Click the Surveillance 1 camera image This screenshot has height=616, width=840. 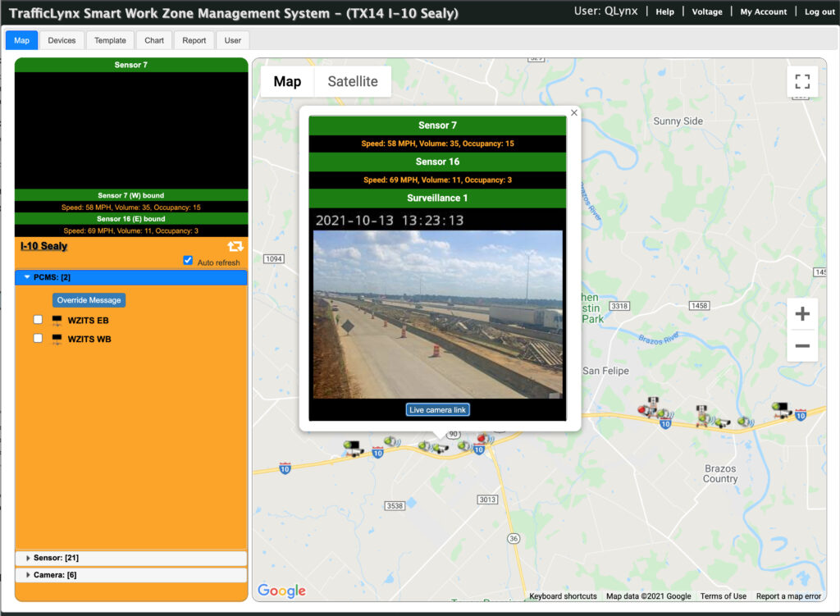coord(438,314)
